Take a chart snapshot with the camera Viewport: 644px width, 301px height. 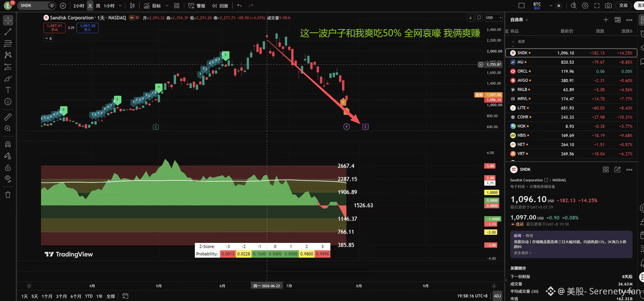[608, 5]
